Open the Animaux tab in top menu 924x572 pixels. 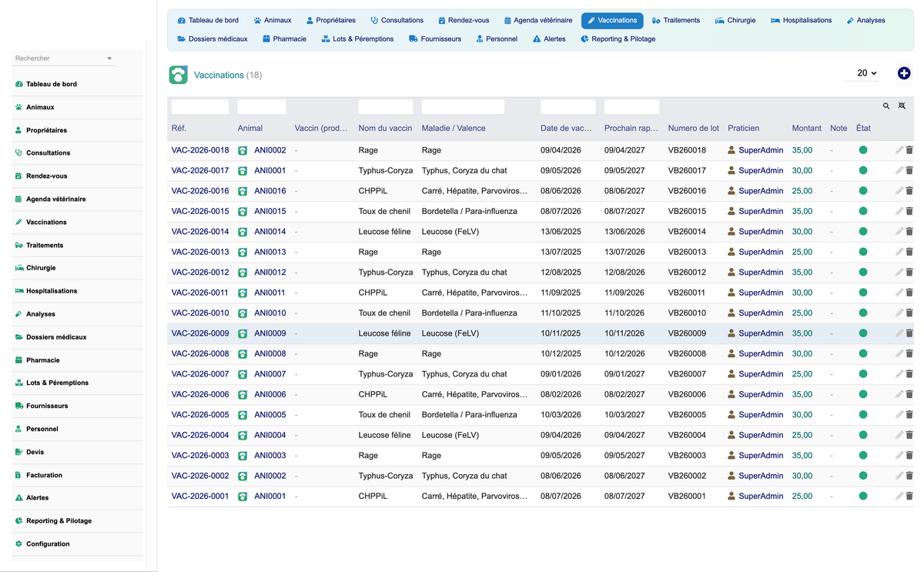pyautogui.click(x=273, y=20)
